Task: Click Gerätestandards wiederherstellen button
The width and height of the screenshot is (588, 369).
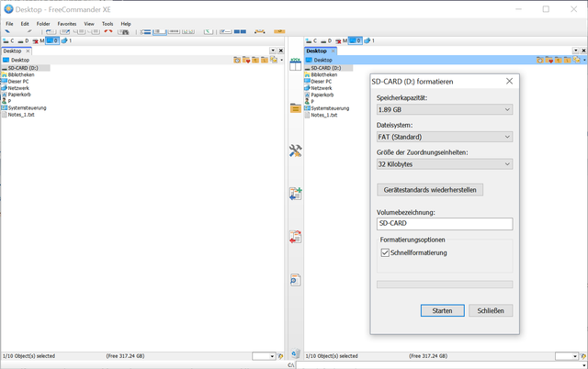Action: (430, 190)
